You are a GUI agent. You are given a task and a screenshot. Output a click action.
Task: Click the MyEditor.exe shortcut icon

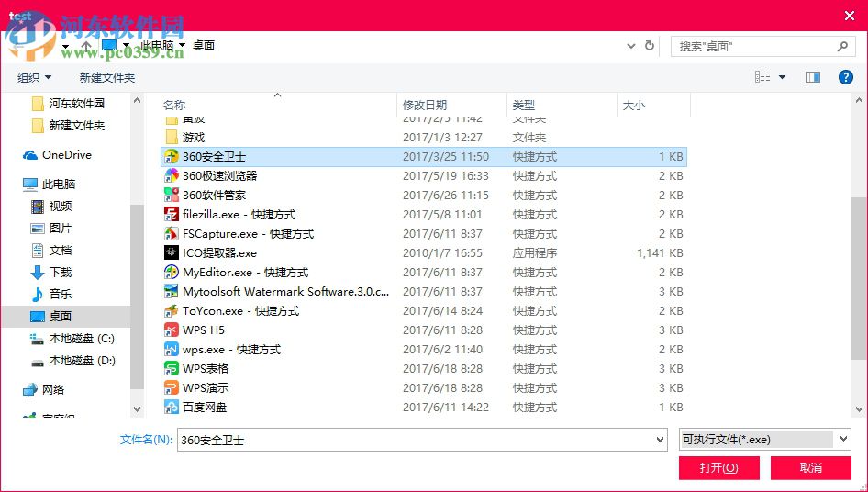[171, 272]
